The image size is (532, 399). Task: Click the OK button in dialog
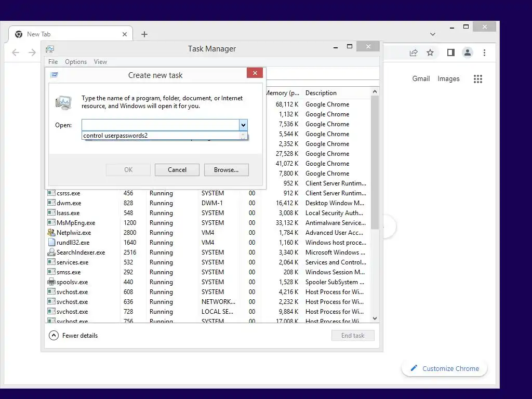tap(128, 170)
